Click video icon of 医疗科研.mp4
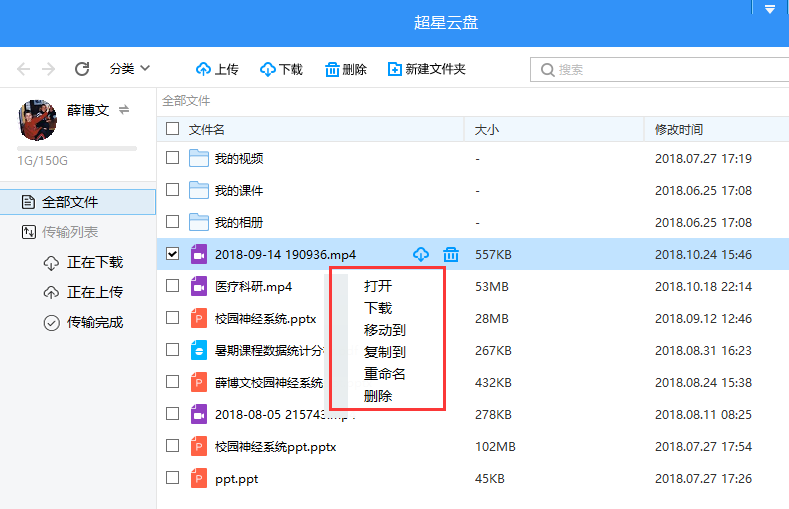789x509 pixels. tap(199, 287)
